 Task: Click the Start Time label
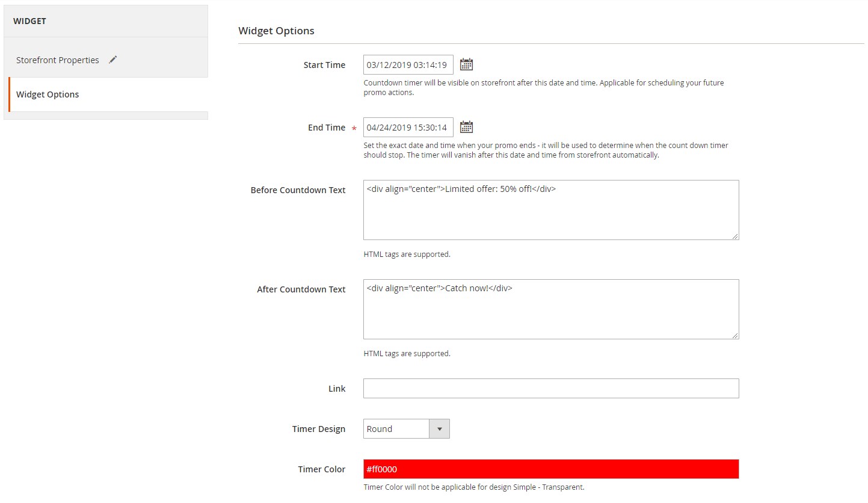(x=324, y=65)
